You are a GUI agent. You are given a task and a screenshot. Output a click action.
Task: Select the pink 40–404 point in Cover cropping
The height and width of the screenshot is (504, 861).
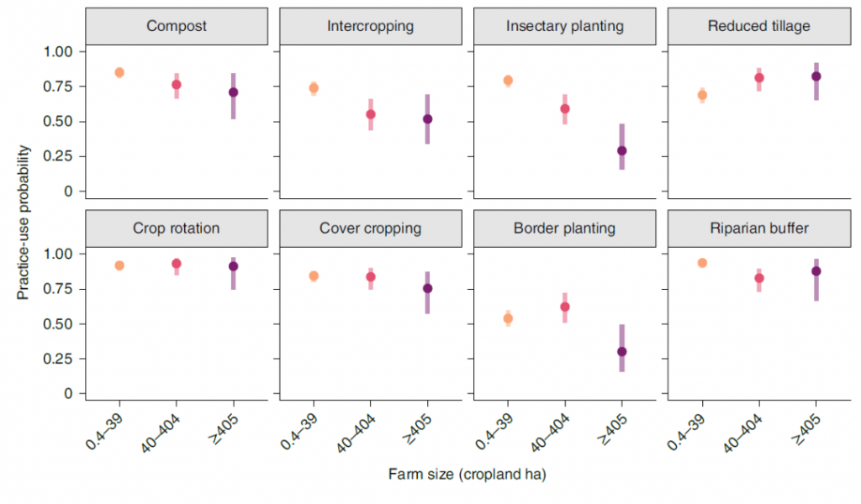point(370,276)
